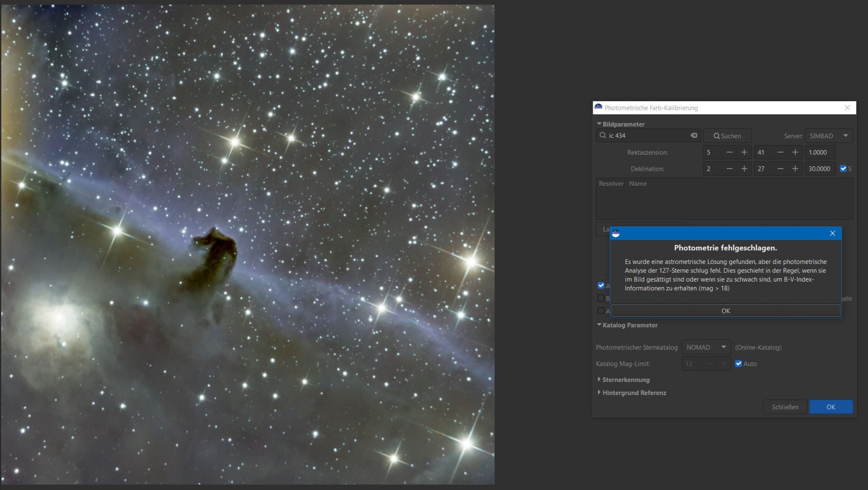Uncheck the Auto mag-limit checkbox
Image resolution: width=868 pixels, height=490 pixels.
(738, 363)
